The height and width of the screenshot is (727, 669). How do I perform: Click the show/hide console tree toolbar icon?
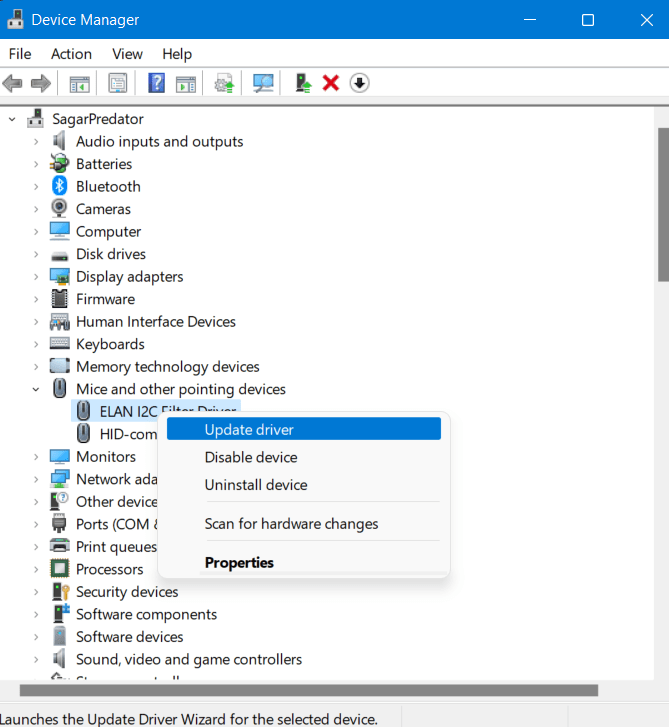[79, 83]
